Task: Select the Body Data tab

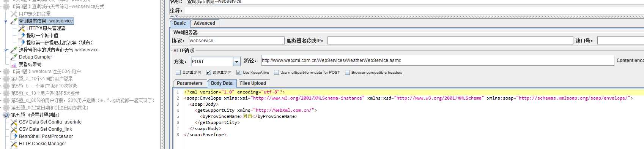Action: [x=222, y=83]
